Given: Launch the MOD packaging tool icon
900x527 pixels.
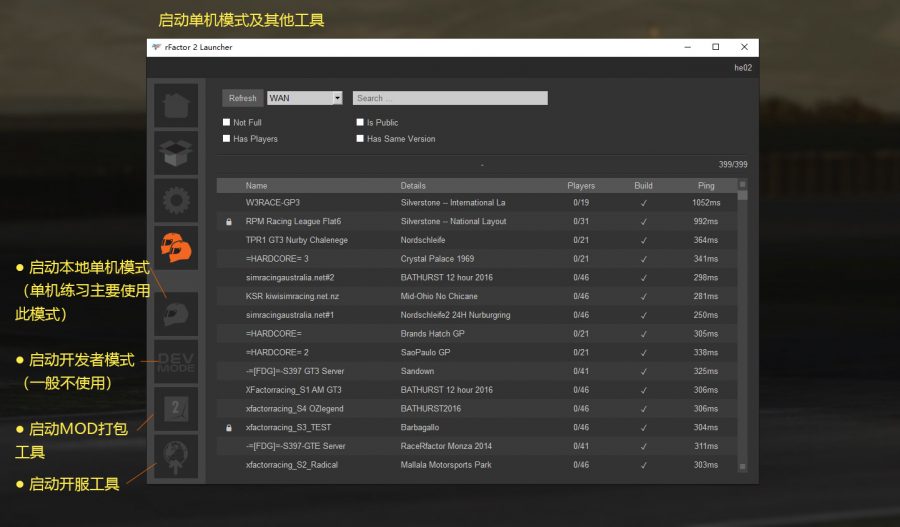Looking at the screenshot, I should click(176, 409).
